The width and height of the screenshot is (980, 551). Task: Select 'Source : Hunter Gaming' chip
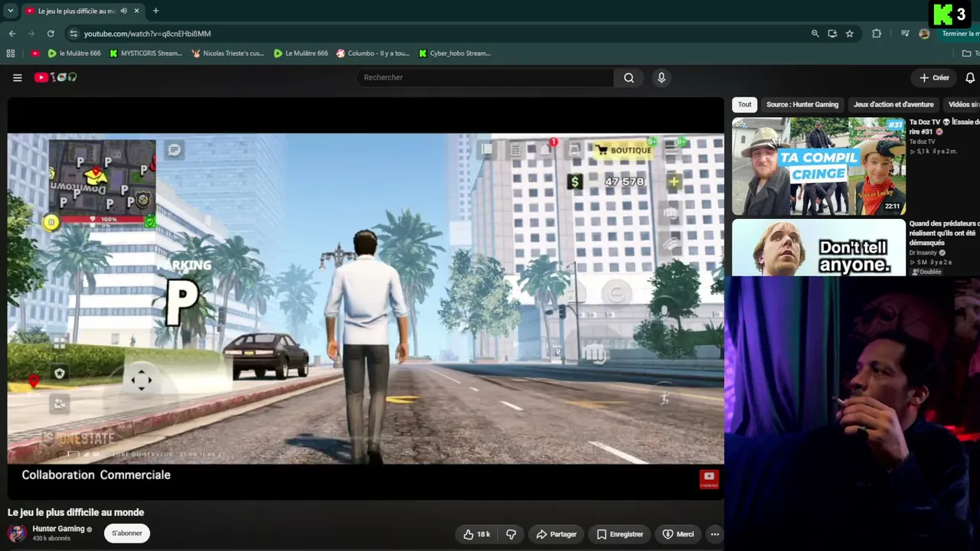[802, 105]
